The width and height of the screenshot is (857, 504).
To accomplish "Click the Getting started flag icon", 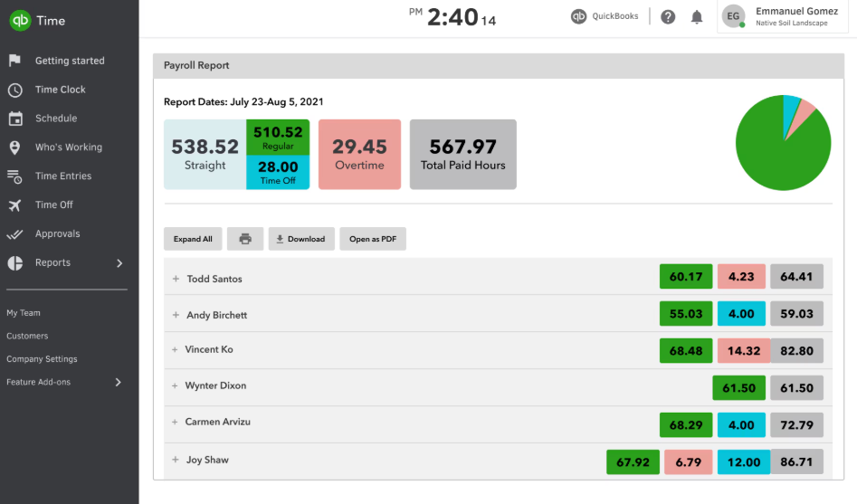I will coord(14,60).
